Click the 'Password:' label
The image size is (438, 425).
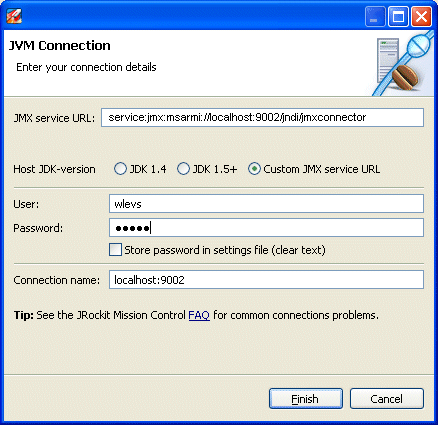(x=38, y=228)
